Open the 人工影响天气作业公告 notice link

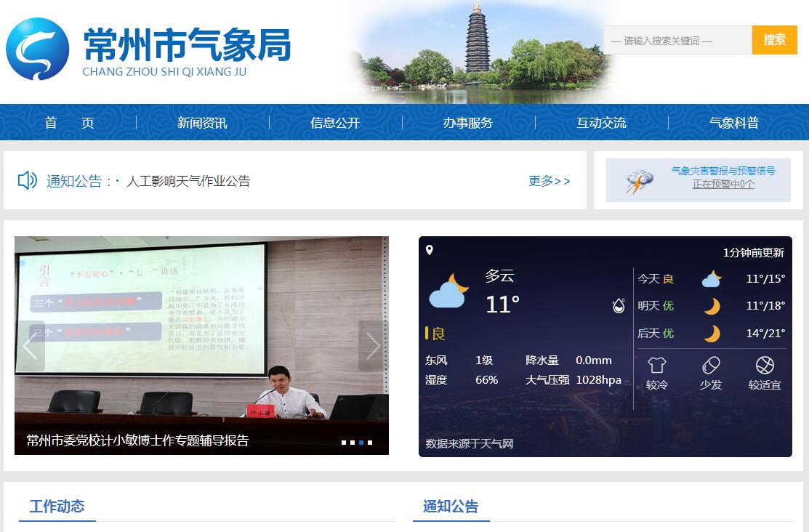point(188,181)
